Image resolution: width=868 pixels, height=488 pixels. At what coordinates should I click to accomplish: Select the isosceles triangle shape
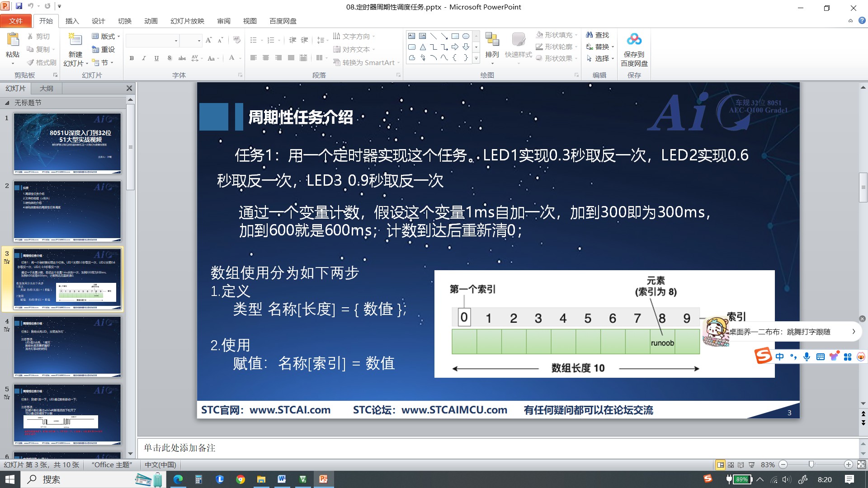[x=423, y=47]
